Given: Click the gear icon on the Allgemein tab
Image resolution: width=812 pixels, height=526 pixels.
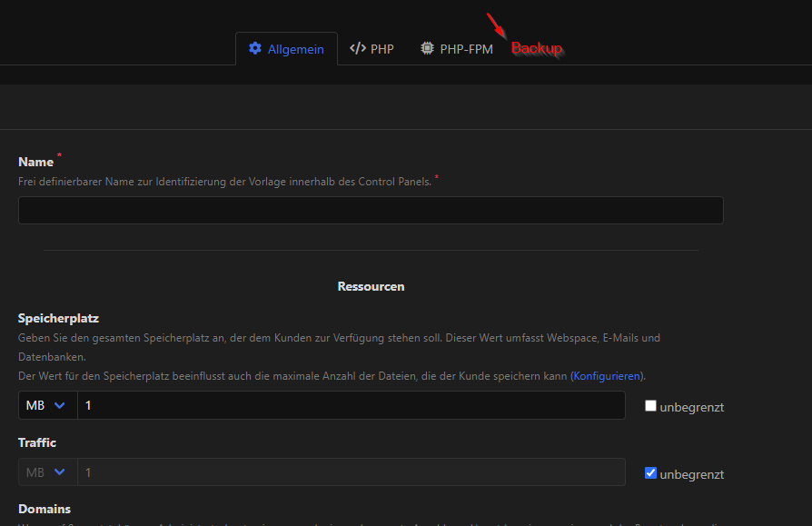Looking at the screenshot, I should click(255, 49).
